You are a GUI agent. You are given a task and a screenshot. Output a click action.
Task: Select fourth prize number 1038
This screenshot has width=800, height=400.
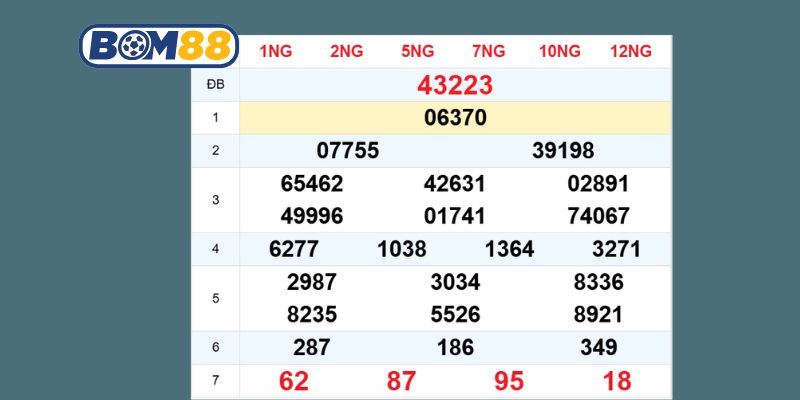pos(402,249)
